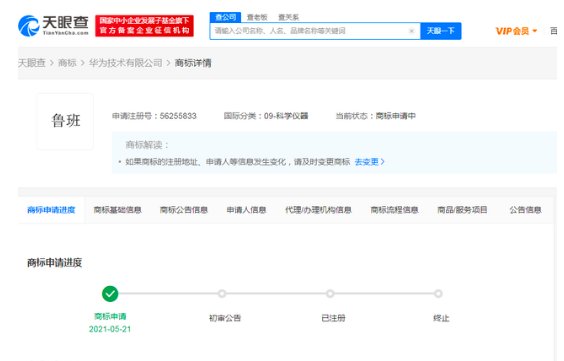Open 华为技术有限公司 breadcrumb link
The image size is (564, 361).
[126, 63]
